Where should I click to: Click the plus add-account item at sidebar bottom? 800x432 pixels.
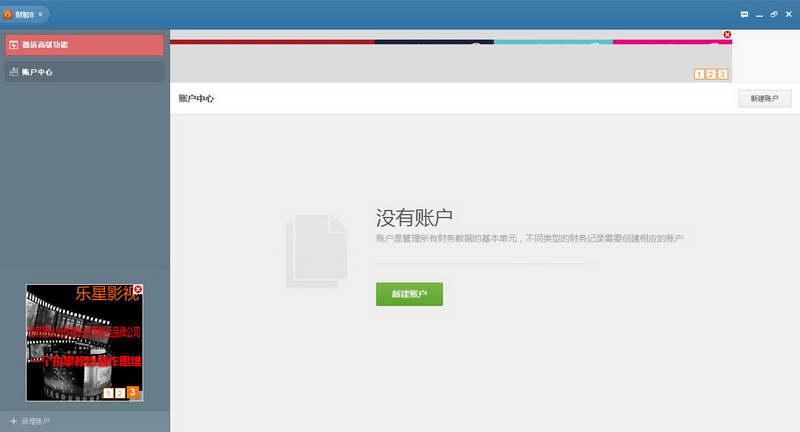coord(30,421)
